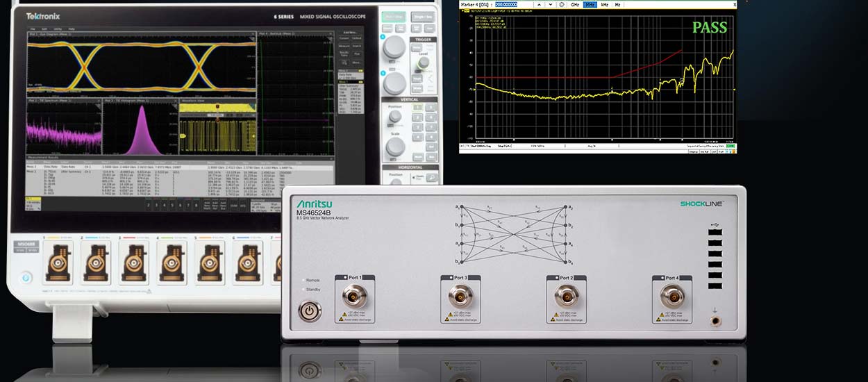868x382 pixels.
Task: Select the MHz unit option
Action: (590, 4)
